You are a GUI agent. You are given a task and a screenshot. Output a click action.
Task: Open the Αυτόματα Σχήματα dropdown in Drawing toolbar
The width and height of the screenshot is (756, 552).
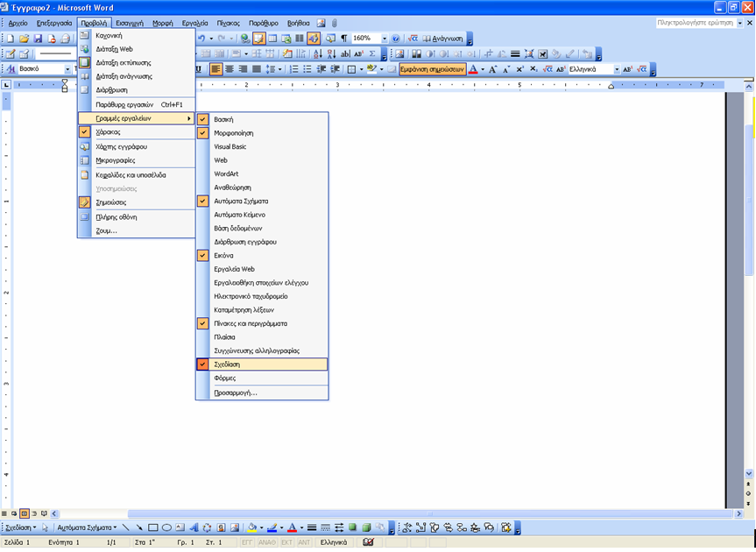(x=87, y=527)
